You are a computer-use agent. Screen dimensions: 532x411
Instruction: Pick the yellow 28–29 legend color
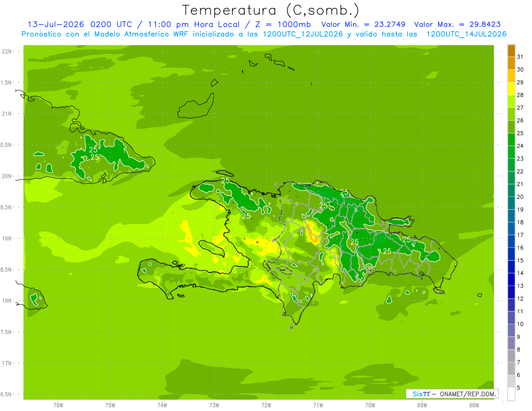tap(511, 89)
